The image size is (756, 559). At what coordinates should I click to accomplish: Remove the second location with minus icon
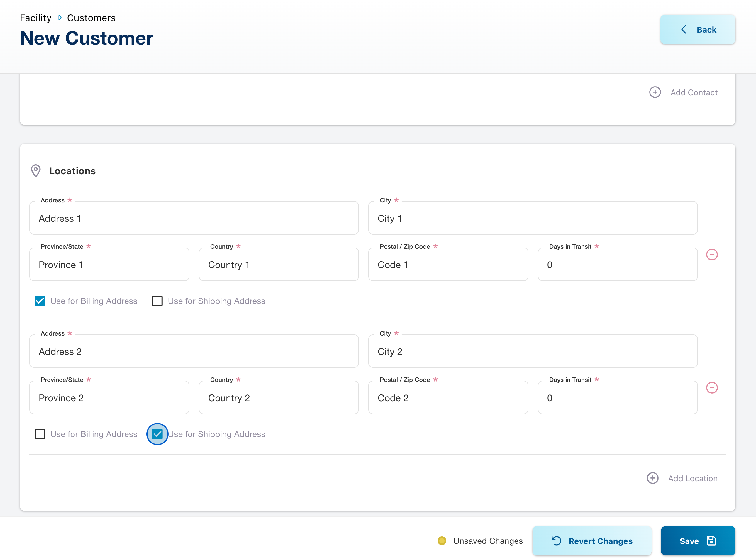point(712,388)
